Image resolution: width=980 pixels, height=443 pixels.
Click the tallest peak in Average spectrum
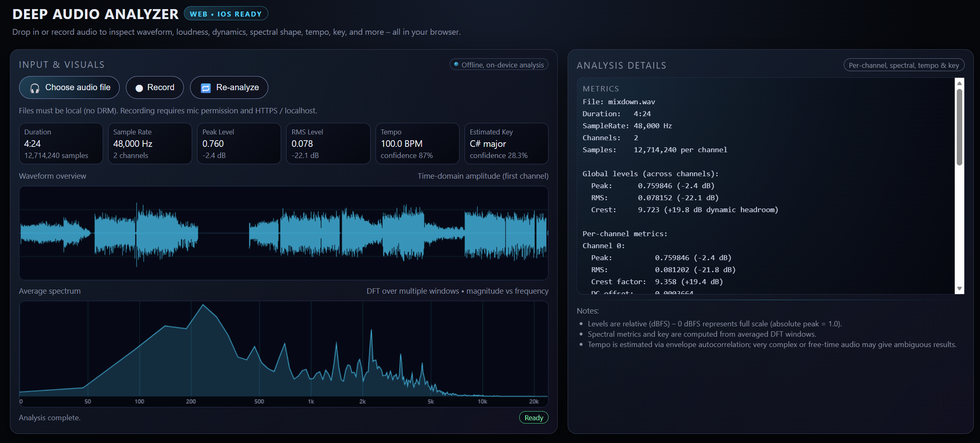203,305
